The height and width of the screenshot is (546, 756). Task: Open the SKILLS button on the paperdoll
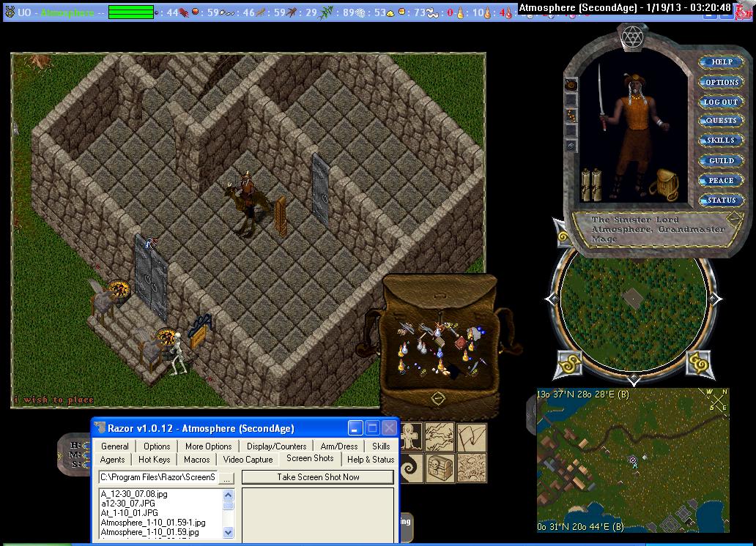pyautogui.click(x=721, y=141)
